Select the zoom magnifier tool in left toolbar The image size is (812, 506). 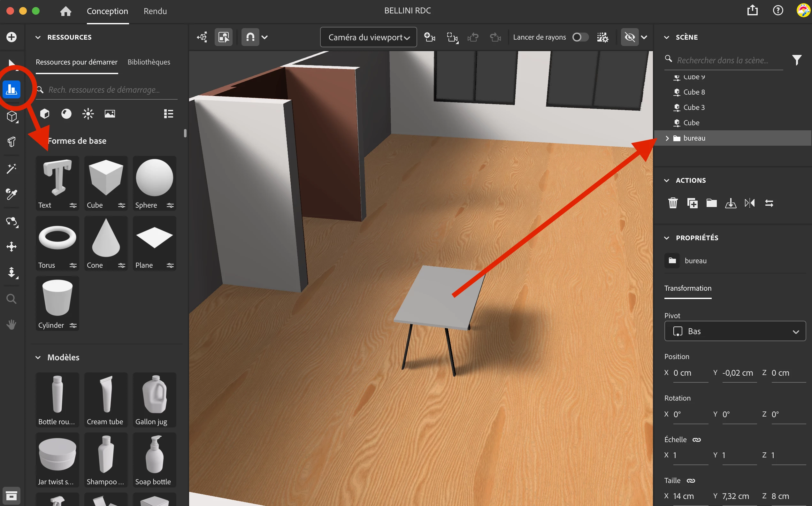(11, 299)
